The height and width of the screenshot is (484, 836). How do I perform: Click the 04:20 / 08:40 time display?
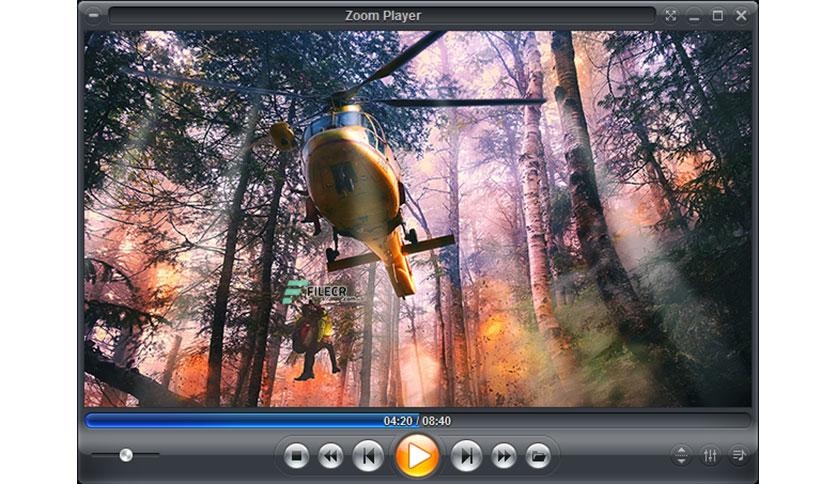417,421
